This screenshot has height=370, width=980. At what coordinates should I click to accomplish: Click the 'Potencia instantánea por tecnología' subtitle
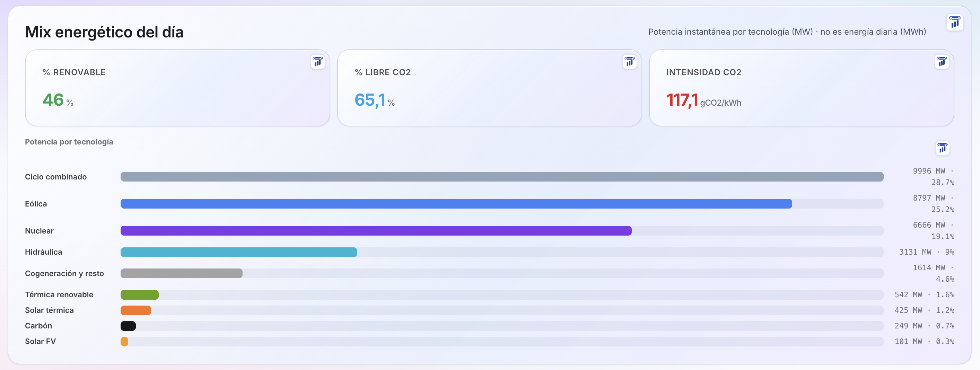coord(787,32)
